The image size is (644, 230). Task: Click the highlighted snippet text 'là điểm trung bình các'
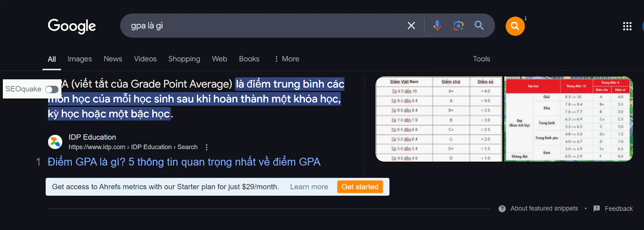point(290,84)
